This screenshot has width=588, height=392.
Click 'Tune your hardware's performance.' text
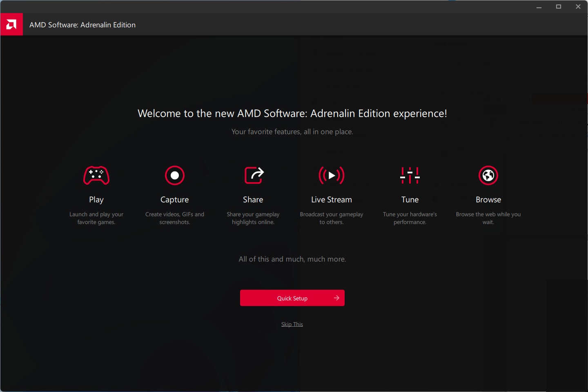click(410, 218)
